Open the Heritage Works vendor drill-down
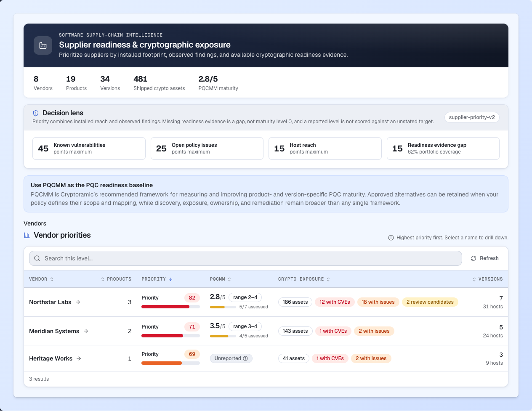Viewport: 532px width, 411px height. [x=55, y=358]
